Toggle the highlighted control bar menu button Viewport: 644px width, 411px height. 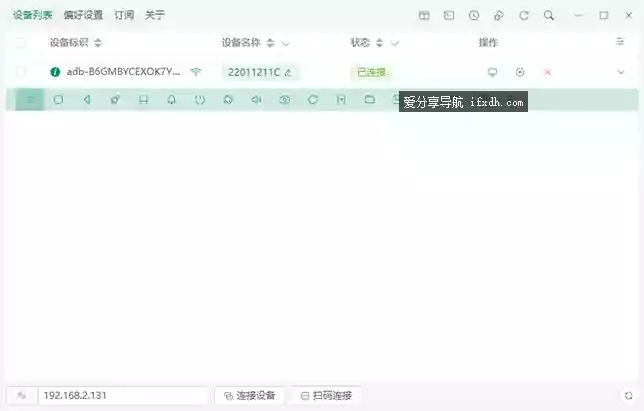click(x=30, y=99)
